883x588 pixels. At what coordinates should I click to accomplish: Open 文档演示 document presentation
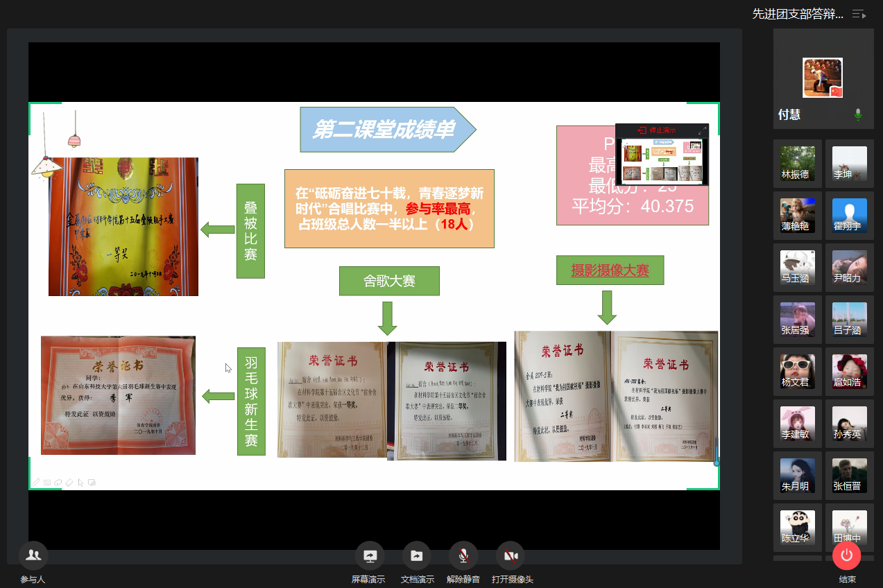[x=417, y=555]
